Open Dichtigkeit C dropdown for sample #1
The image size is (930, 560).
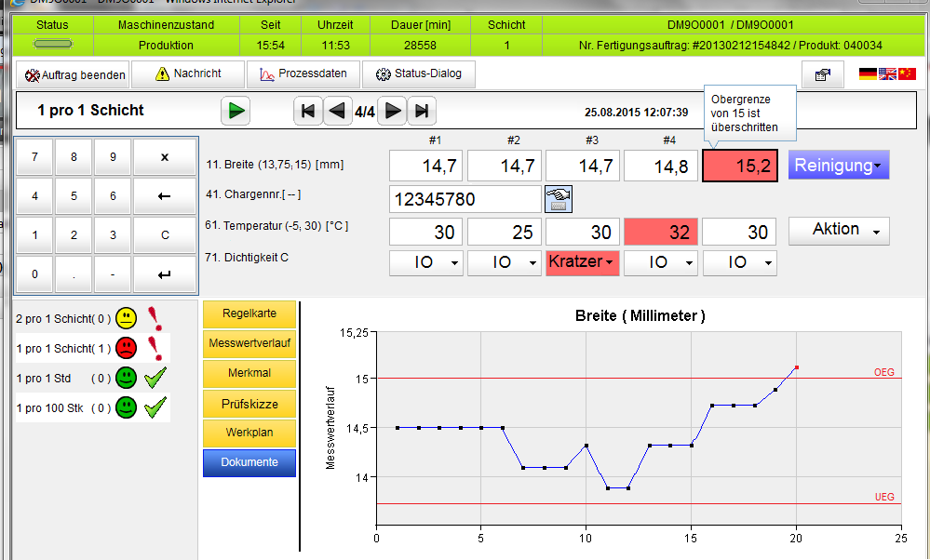(425, 262)
